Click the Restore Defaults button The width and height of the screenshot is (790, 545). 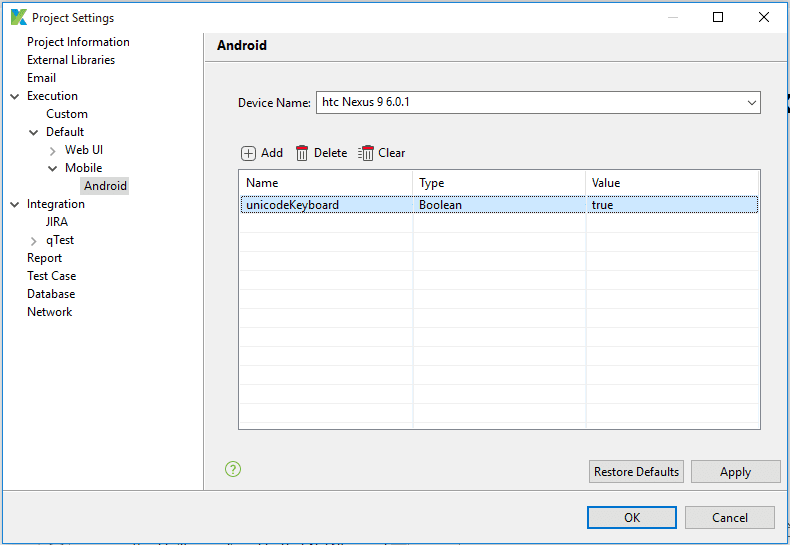coord(636,471)
